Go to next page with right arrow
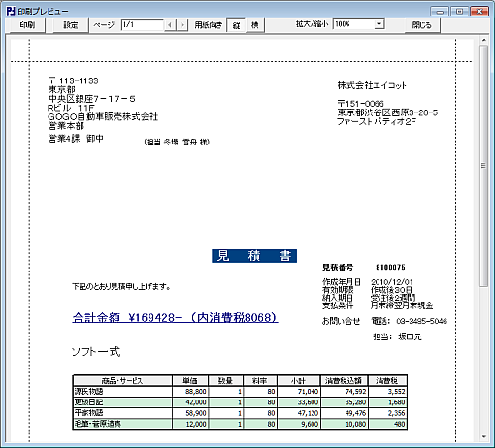This screenshot has height=448, width=495. point(182,25)
